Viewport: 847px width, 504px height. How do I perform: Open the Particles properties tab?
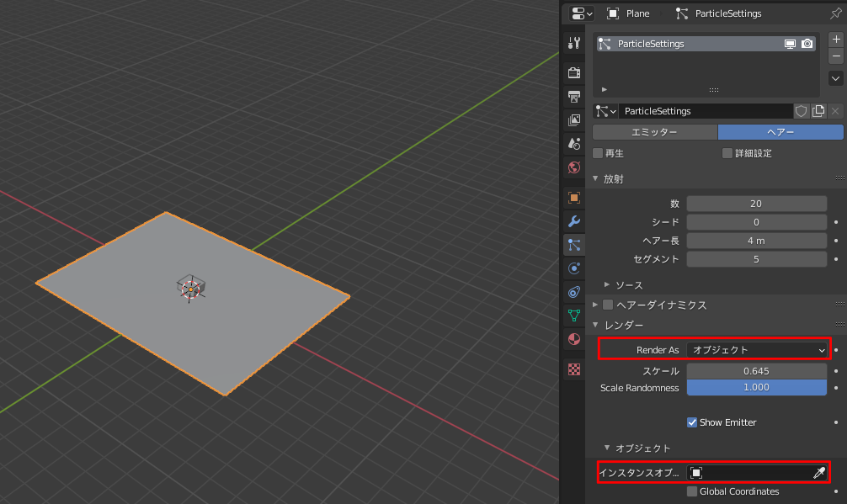[573, 245]
